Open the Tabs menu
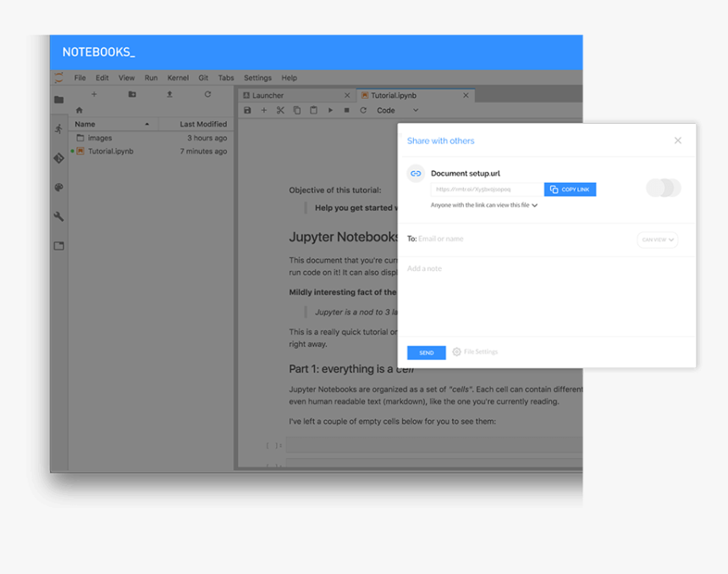The image size is (728, 574). [226, 78]
